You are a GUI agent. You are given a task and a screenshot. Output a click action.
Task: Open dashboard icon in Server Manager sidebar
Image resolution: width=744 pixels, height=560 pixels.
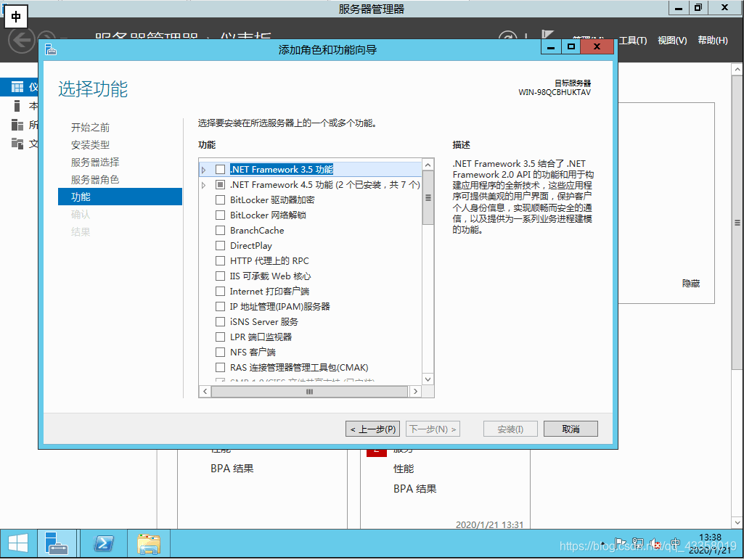click(x=17, y=87)
